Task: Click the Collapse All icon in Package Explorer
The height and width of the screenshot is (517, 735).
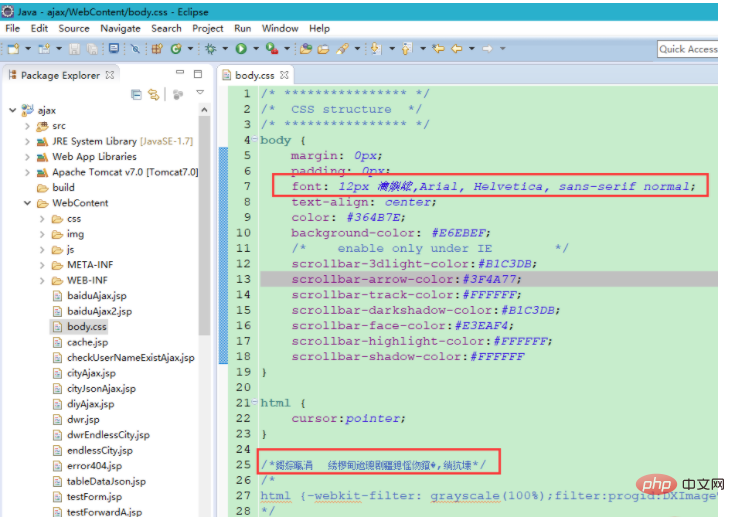Action: click(137, 94)
